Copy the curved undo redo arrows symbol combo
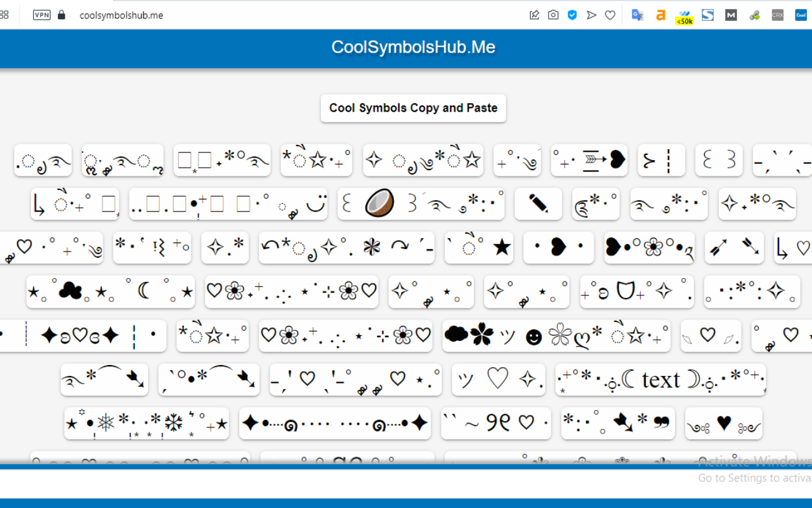Screen dimensions: 812x508 [346, 248]
